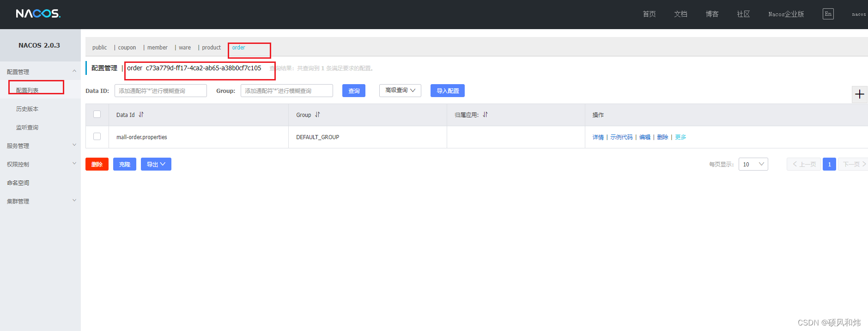Select the product namespace tab

(212, 48)
